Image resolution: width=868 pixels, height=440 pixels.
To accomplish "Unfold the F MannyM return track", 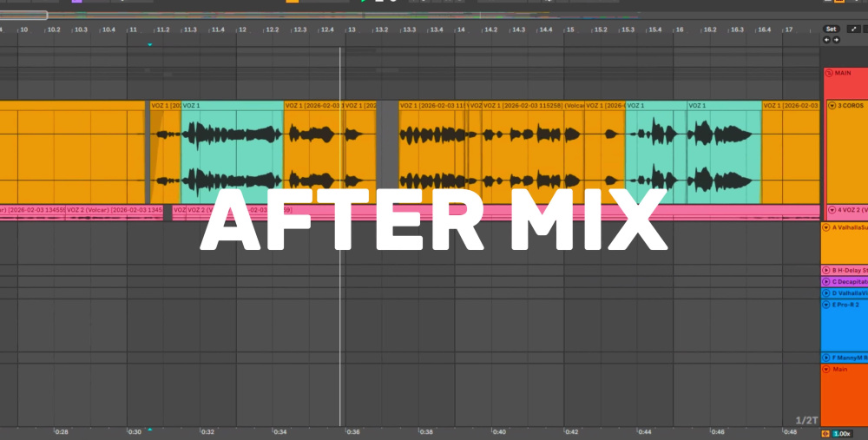I will pyautogui.click(x=826, y=358).
